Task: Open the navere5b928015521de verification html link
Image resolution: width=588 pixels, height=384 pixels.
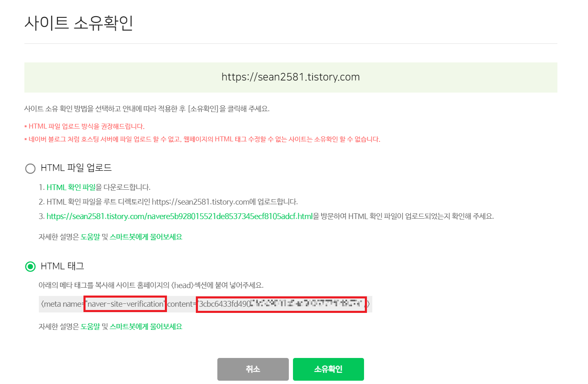Action: pyautogui.click(x=179, y=216)
